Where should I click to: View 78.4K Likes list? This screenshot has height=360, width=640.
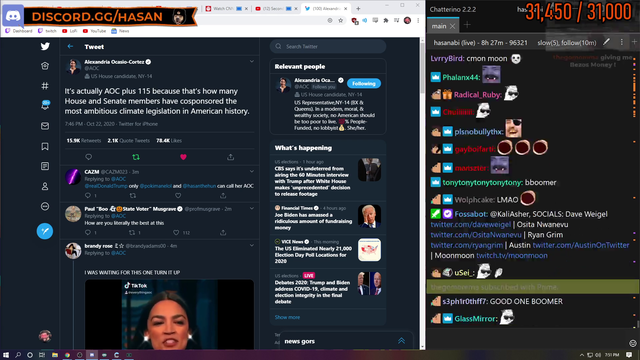(x=169, y=140)
